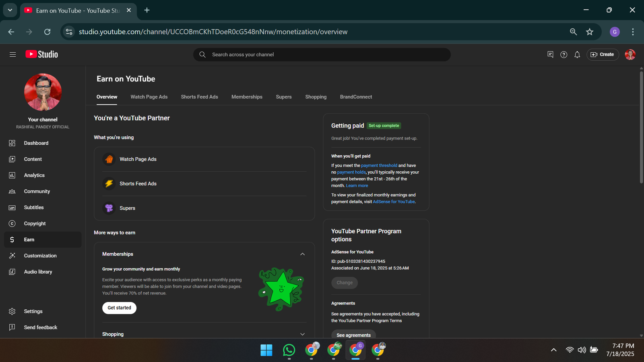Select Earn in the sidebar
Screen dimensions: 644x362
[43, 240]
